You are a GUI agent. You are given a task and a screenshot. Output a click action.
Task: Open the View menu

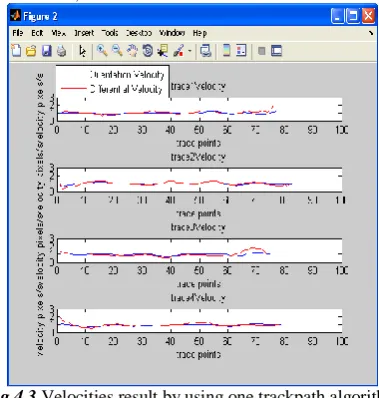coord(59,33)
